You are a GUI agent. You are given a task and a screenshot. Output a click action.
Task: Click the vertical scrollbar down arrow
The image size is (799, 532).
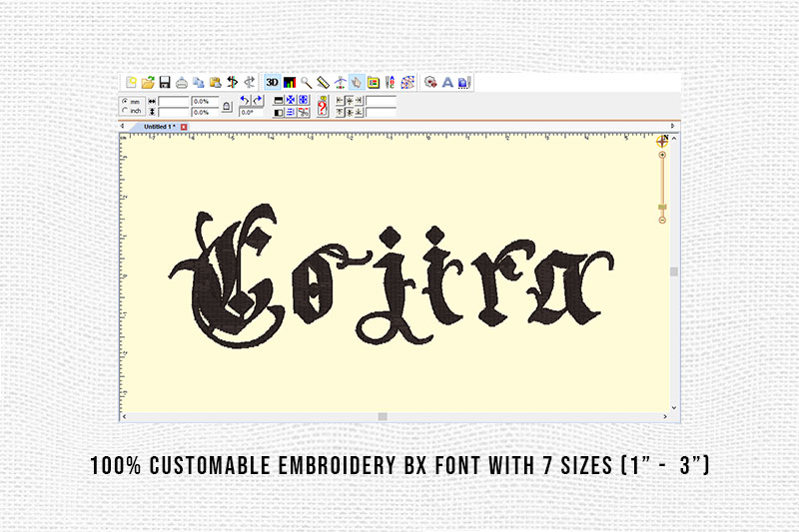[674, 408]
